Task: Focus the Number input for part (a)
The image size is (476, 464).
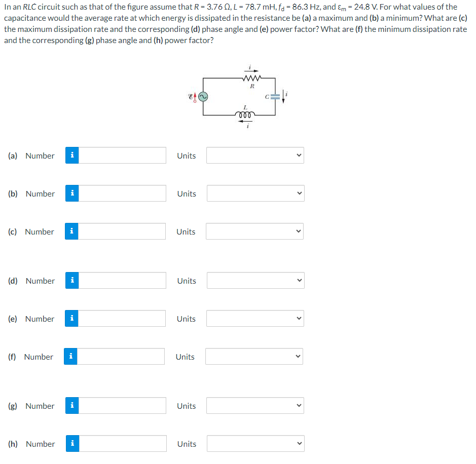Action: (x=122, y=156)
